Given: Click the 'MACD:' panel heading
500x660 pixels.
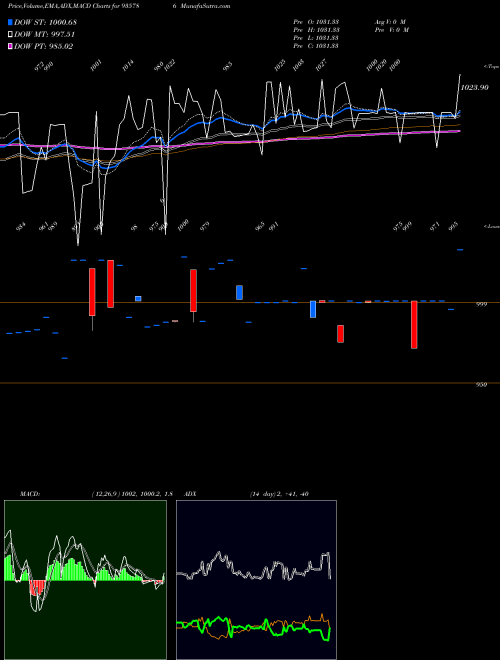Looking at the screenshot, I should pyautogui.click(x=30, y=494).
